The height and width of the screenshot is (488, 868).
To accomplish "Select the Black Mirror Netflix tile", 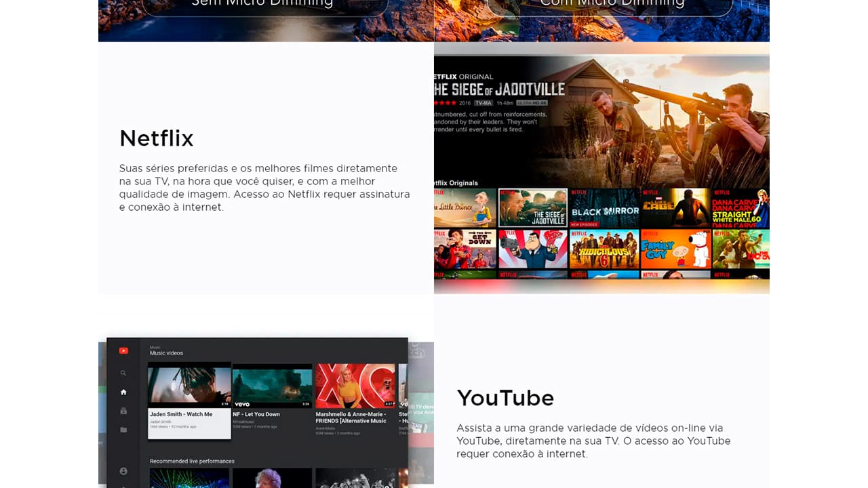I will coord(604,207).
